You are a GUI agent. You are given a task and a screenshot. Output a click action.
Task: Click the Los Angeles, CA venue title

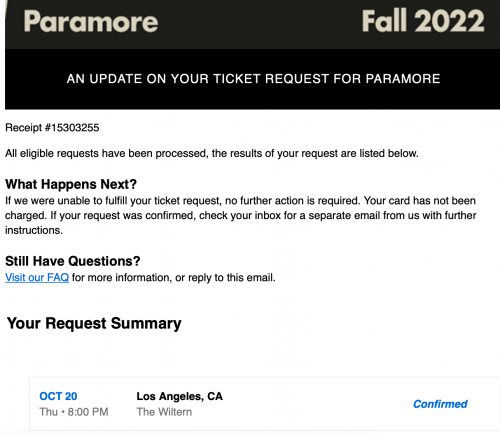[x=179, y=396]
